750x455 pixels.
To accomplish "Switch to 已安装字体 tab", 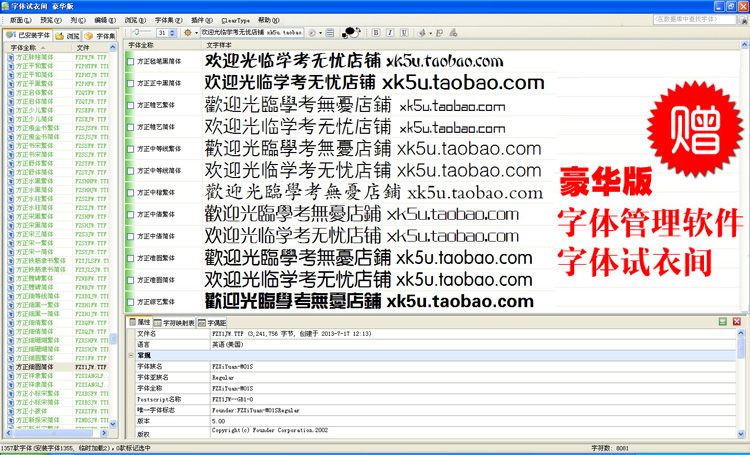I will (28, 35).
